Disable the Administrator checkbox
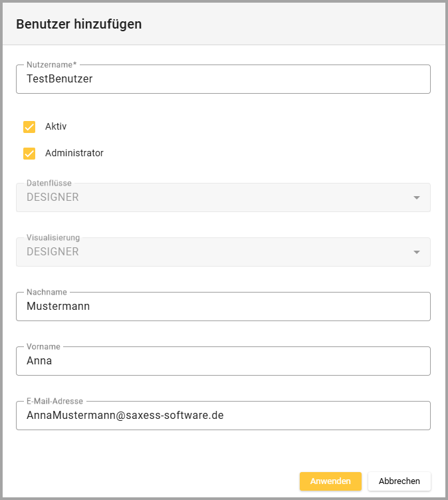 tap(29, 154)
